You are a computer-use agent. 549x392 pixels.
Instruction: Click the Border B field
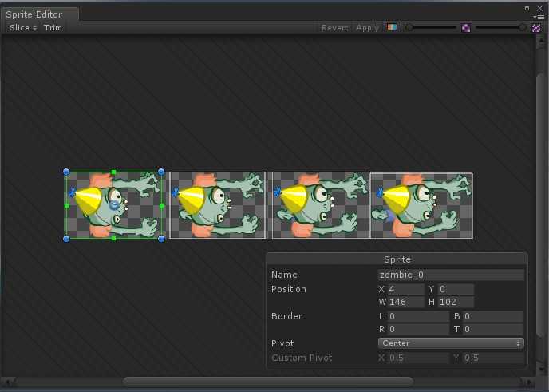pos(493,317)
